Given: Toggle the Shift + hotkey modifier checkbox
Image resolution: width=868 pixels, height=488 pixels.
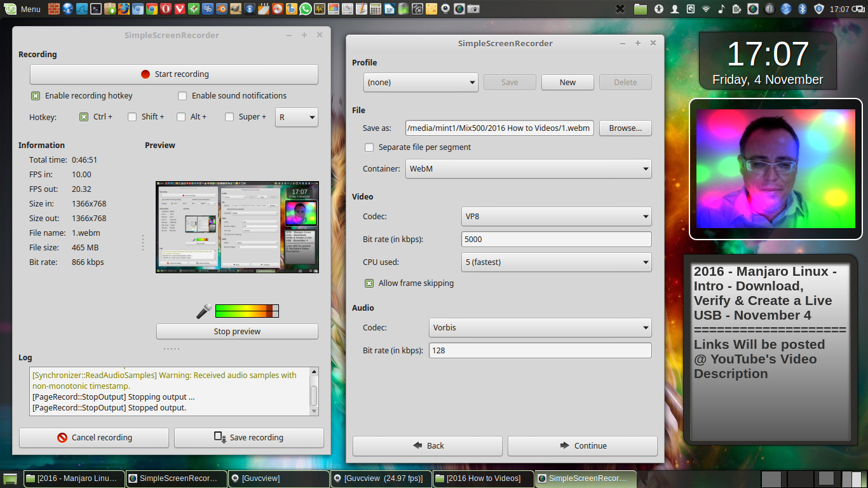Looking at the screenshot, I should pos(132,117).
